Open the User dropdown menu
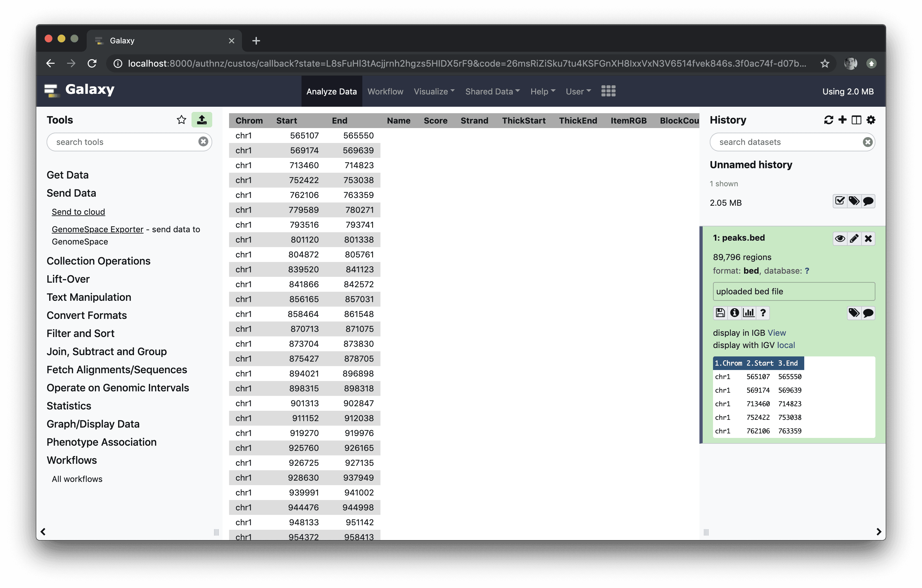922x588 pixels. (578, 92)
